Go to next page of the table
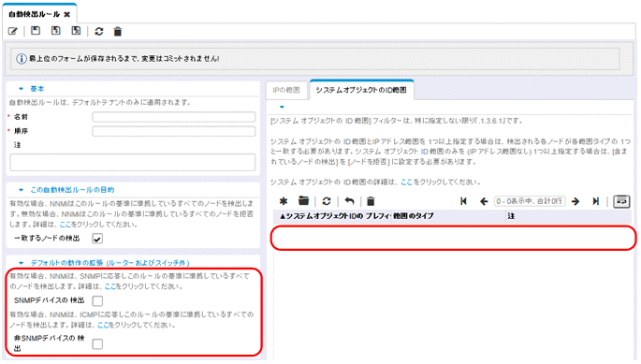Screen dimensions: 641x364 (x=575, y=201)
